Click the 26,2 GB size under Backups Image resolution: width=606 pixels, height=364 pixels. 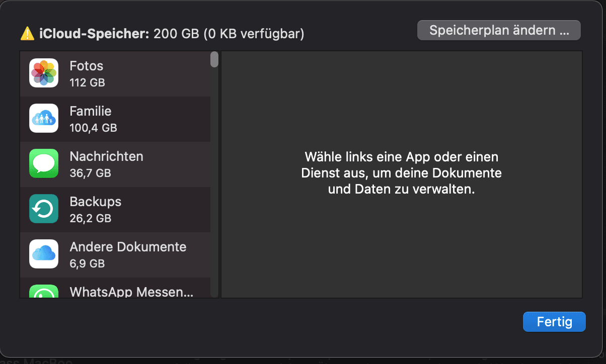(91, 218)
